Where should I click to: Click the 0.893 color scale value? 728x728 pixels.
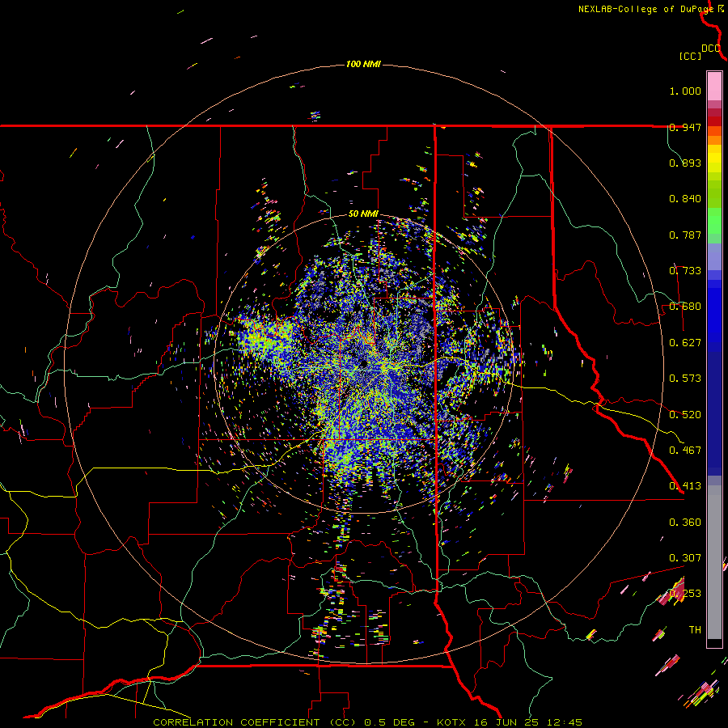click(685, 163)
